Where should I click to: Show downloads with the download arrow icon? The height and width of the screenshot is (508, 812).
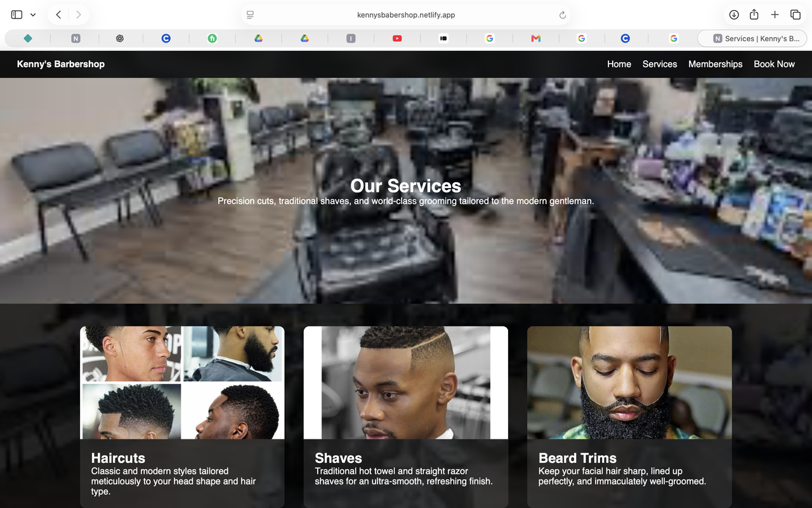734,15
